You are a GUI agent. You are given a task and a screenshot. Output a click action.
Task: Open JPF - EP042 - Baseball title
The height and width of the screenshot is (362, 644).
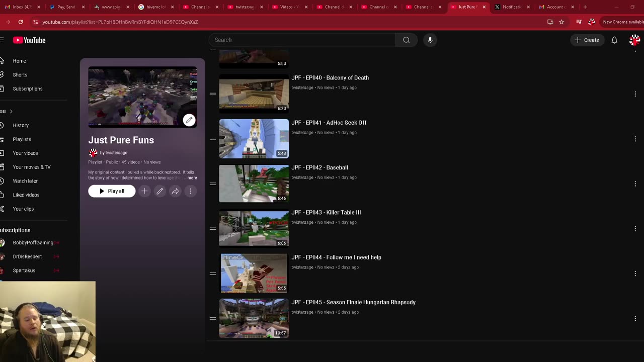pyautogui.click(x=319, y=167)
